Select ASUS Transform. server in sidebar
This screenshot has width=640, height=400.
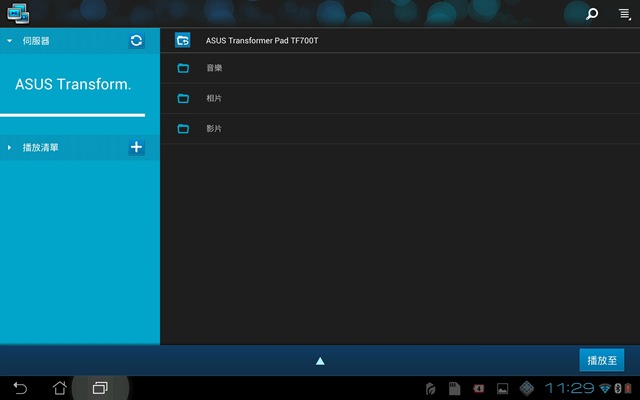[73, 84]
